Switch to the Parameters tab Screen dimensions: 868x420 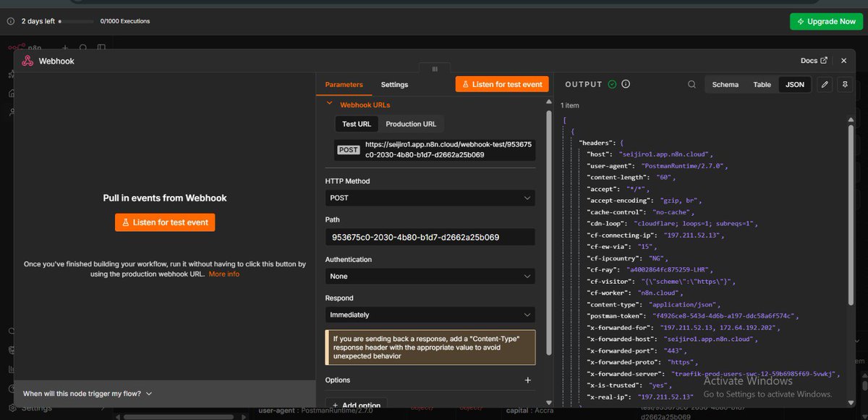point(344,85)
